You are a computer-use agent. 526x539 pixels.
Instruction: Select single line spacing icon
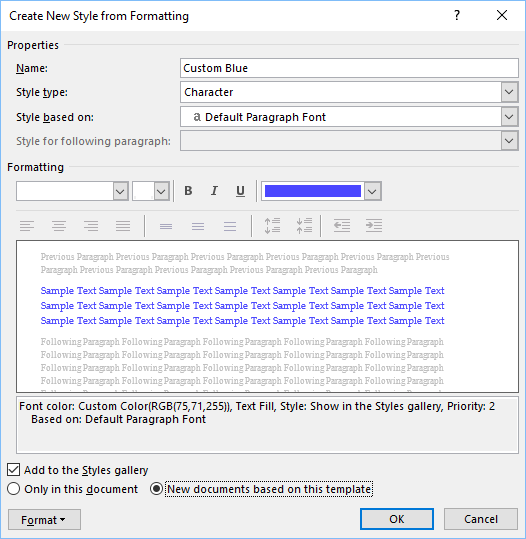tap(166, 226)
